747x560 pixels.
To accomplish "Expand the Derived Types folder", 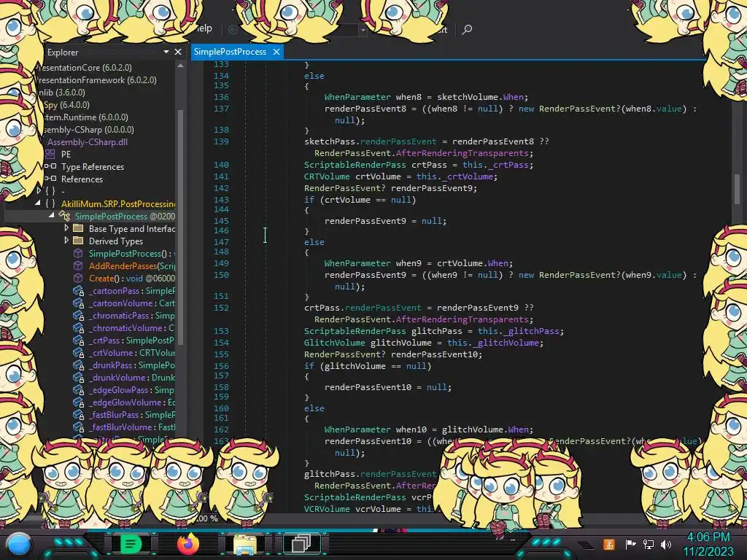I will [x=66, y=241].
